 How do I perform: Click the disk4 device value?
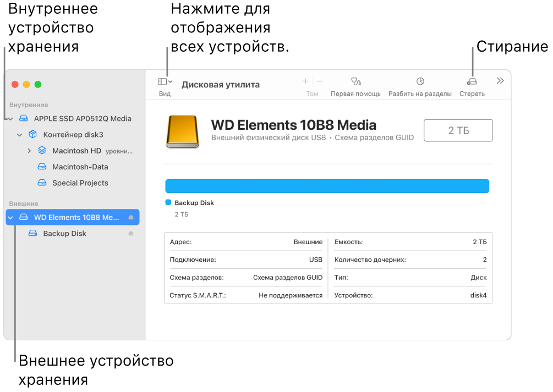478,295
